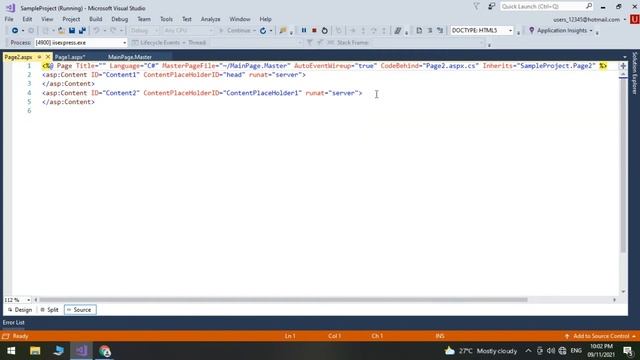
Task: Click the feedback icon beside Quick Launch
Action: coord(491,7)
